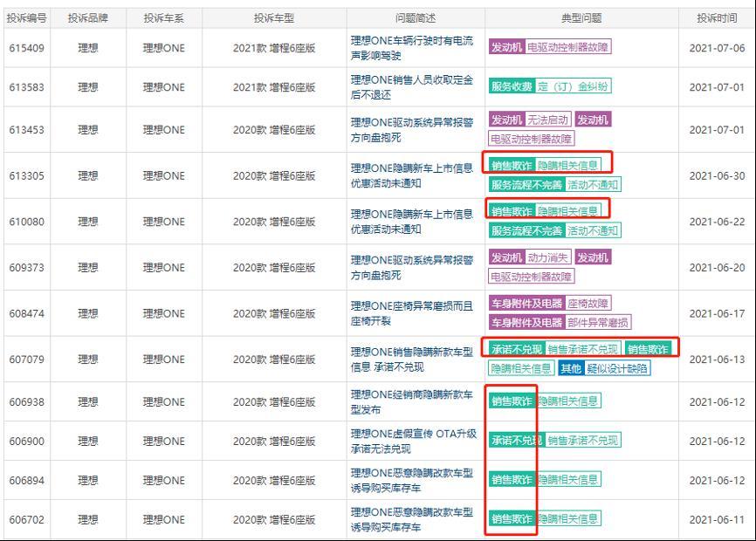The height and width of the screenshot is (541, 756).
Task: Click 2021款 增程6座版 in row 613583
Action: click(x=274, y=87)
